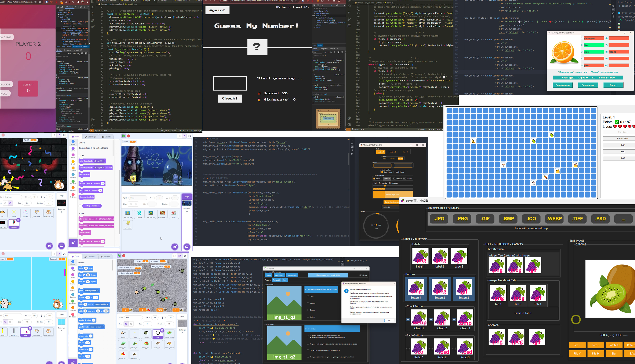Open Extensions icon in Pig Game VS Code window

[x=93, y=27]
